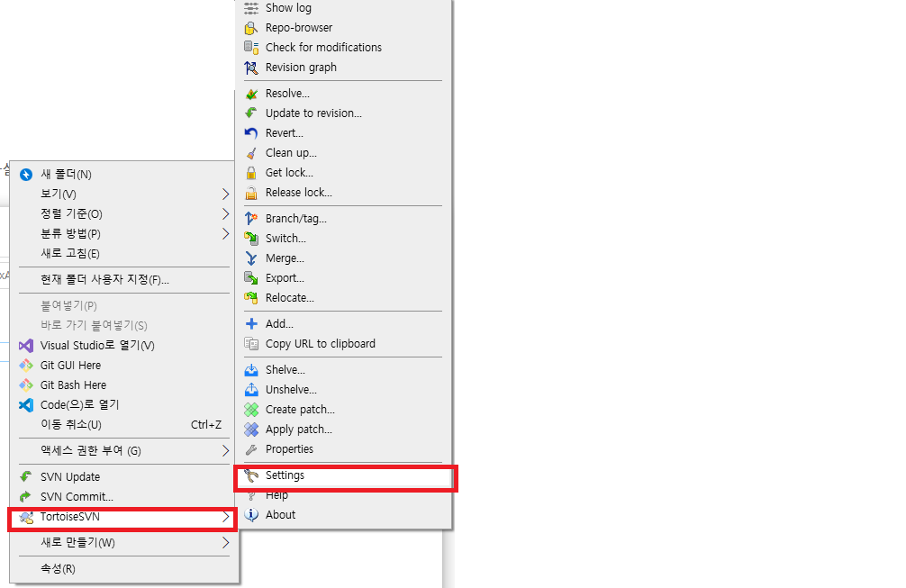Click the Check for modifications label
The height and width of the screenshot is (588, 906).
tap(323, 48)
